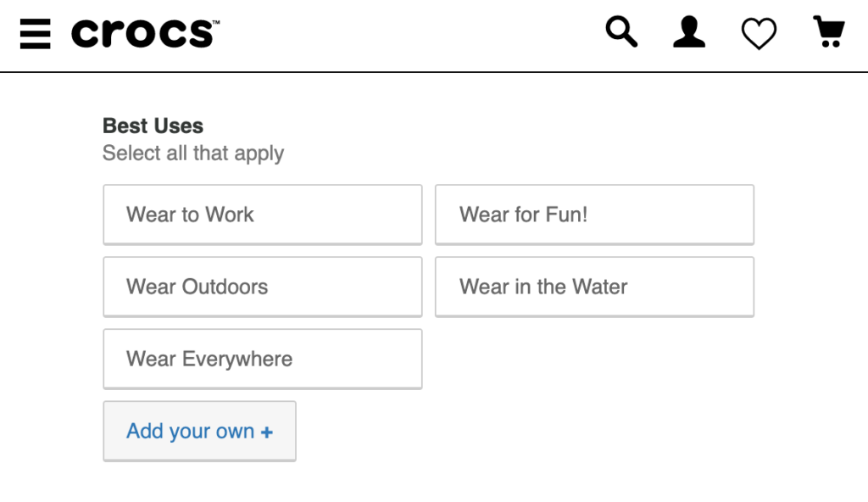Click the 'Select all that apply' text
Viewport: 868px width, 502px height.
193,153
